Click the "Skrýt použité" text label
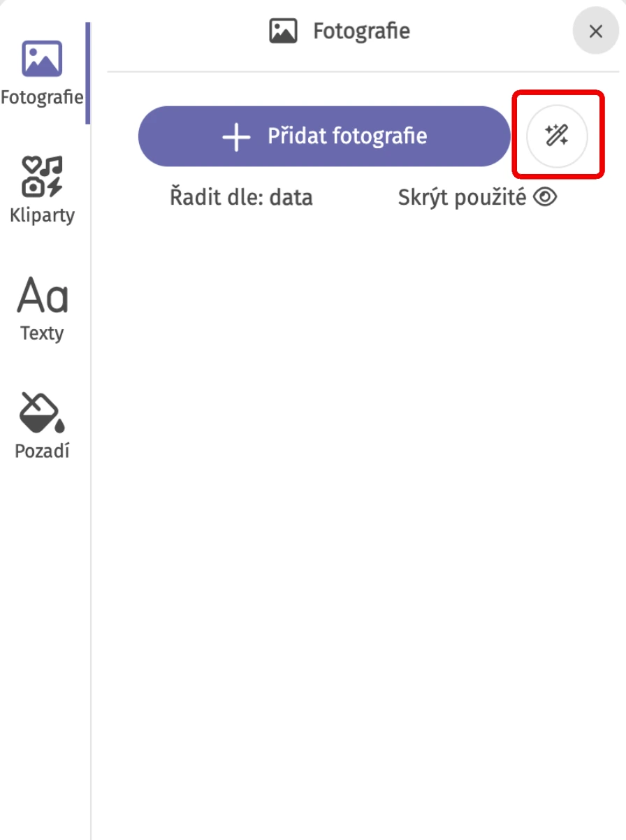Viewport: 626px width, 840px height. 462,198
